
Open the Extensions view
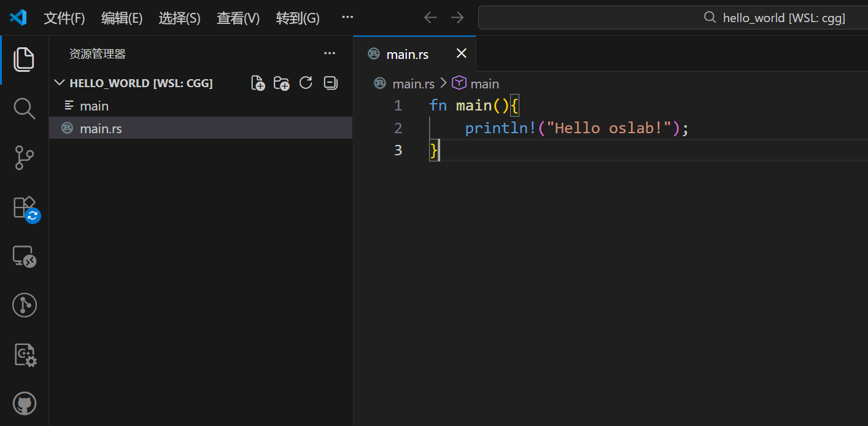coord(24,207)
